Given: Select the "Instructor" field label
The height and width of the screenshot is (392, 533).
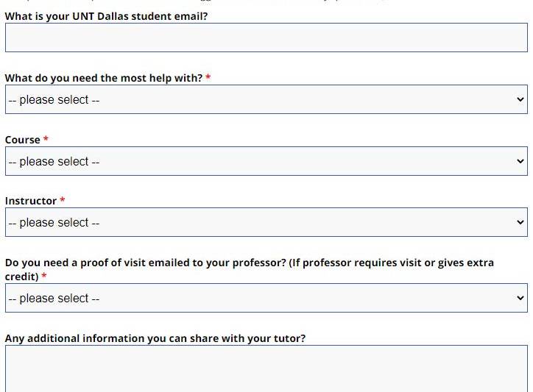Looking at the screenshot, I should point(31,201).
